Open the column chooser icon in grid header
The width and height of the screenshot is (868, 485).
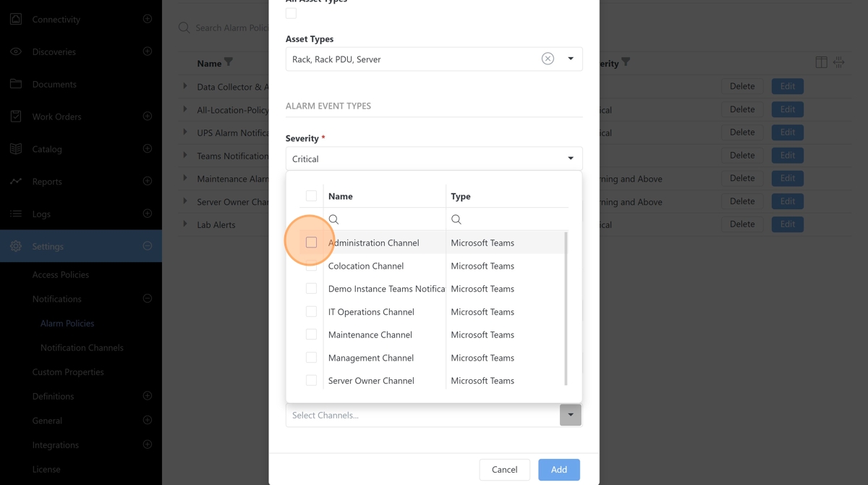(821, 63)
